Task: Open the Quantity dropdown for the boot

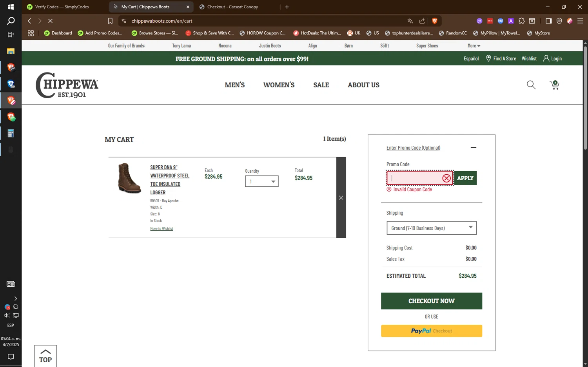Action: pyautogui.click(x=262, y=181)
